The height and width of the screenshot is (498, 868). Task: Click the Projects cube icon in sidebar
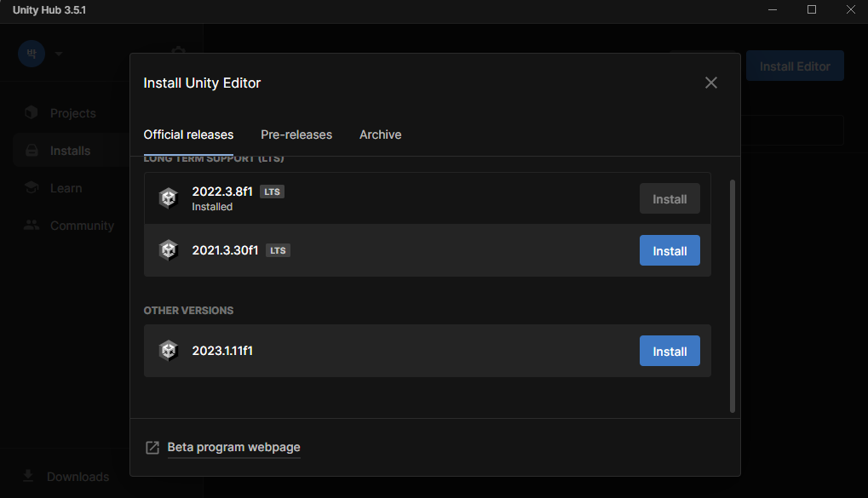click(x=32, y=112)
